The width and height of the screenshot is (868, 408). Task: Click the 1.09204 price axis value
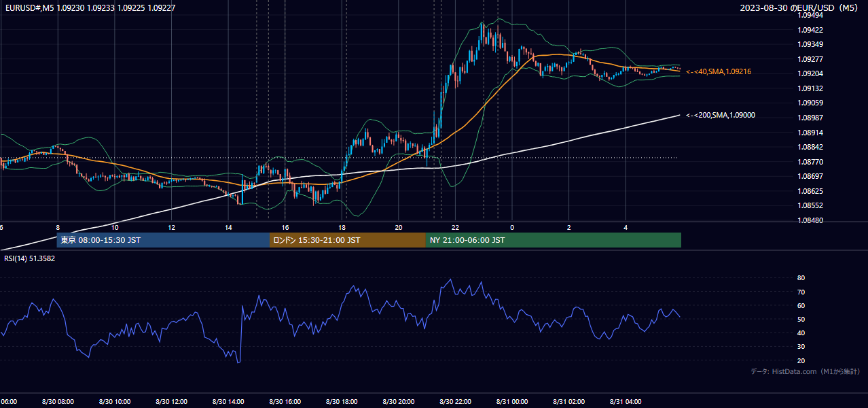coord(810,73)
